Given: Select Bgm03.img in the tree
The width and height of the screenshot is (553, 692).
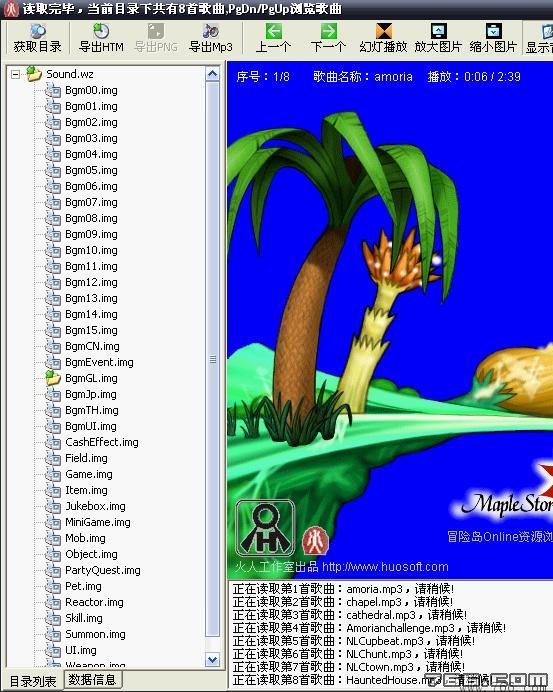Looking at the screenshot, I should tap(91, 138).
